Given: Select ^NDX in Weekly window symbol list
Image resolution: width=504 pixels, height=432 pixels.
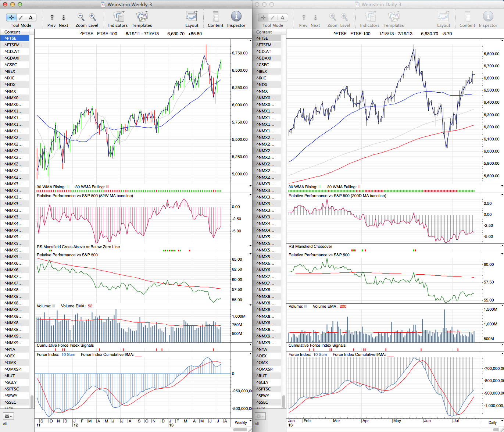Looking at the screenshot, I should [10, 85].
